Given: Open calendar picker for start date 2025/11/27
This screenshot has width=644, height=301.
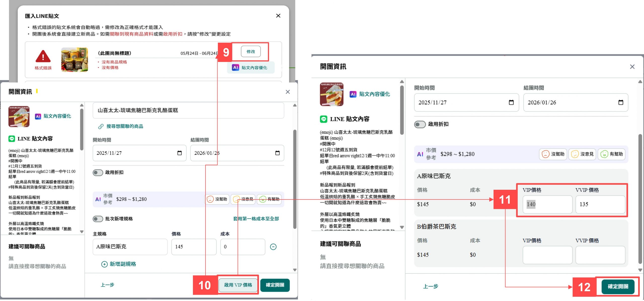Looking at the screenshot, I should [x=179, y=153].
